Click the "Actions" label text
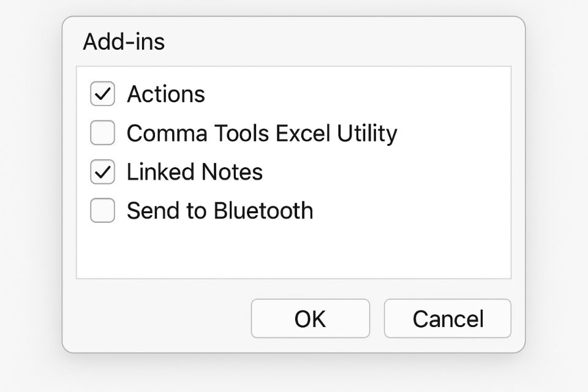This screenshot has height=392, width=588. pos(166,94)
